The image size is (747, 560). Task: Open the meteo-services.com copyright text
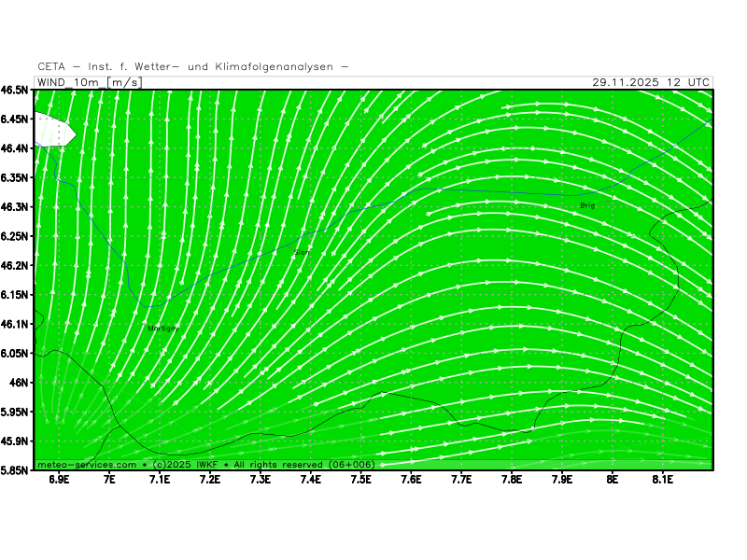[x=205, y=464]
